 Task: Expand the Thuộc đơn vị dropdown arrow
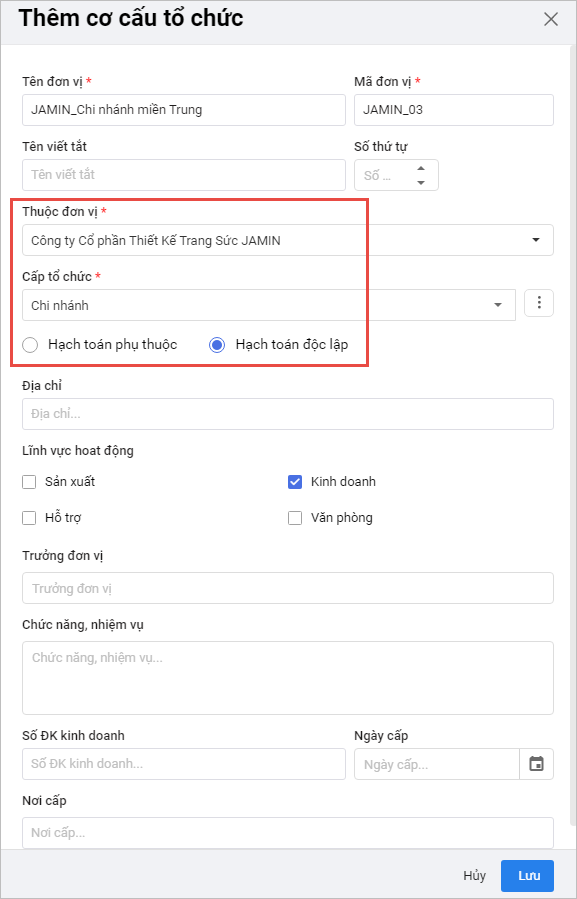tap(536, 240)
